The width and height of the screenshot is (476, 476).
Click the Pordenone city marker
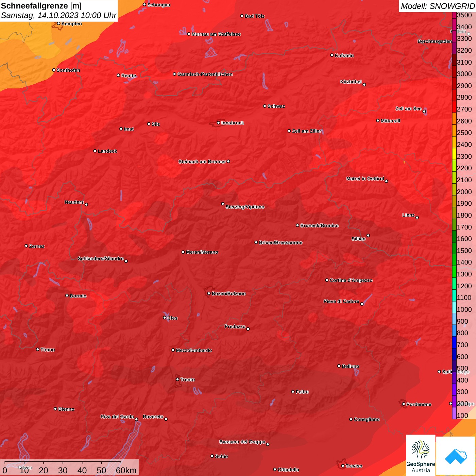point(404,404)
